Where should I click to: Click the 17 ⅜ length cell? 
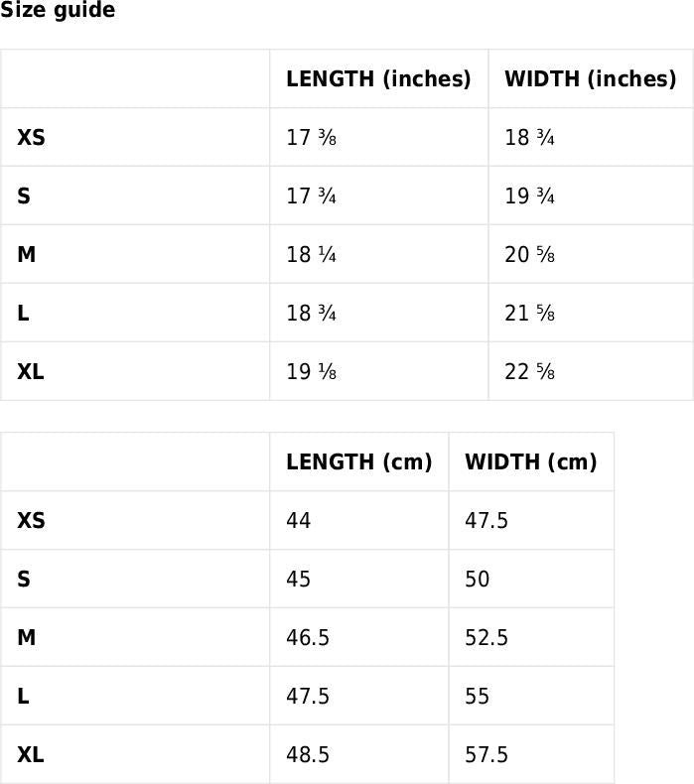[311, 138]
